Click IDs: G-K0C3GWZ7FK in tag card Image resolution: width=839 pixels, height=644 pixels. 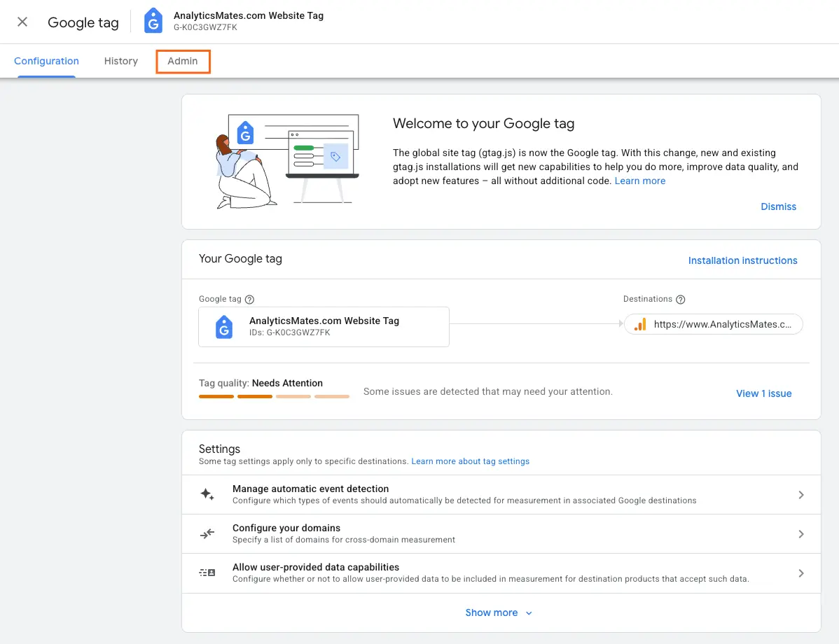coord(289,332)
